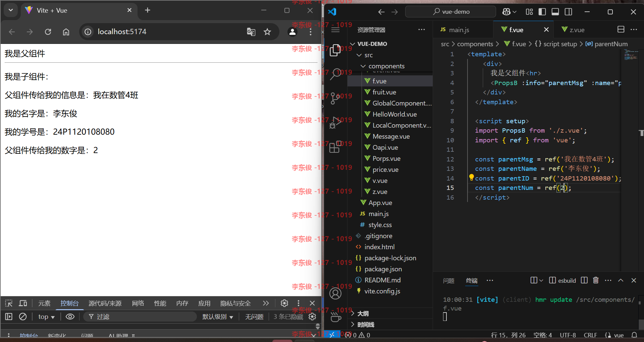Open the tab search dropdown in the browser

pyautogui.click(x=11, y=10)
